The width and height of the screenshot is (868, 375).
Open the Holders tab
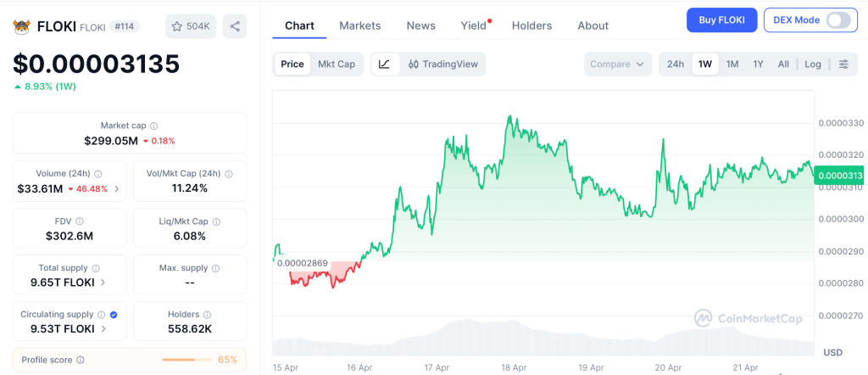tap(531, 25)
